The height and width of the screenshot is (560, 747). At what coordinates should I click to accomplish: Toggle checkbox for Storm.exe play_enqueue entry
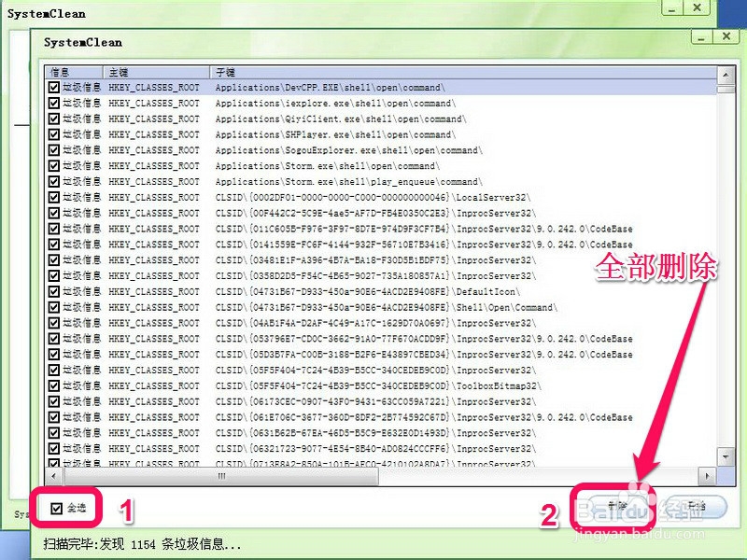[x=54, y=181]
